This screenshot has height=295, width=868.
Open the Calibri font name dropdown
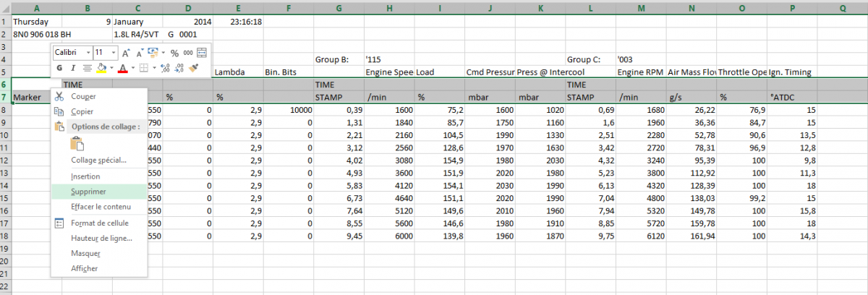coord(88,53)
